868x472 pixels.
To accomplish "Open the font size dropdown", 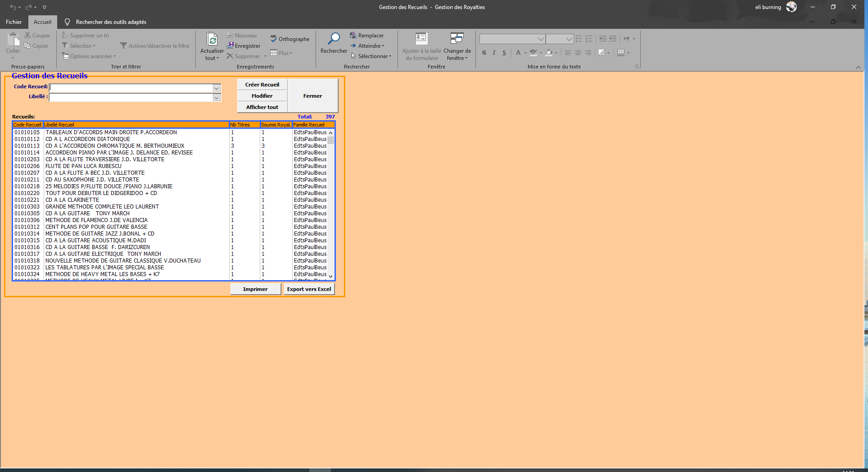I will tap(569, 39).
